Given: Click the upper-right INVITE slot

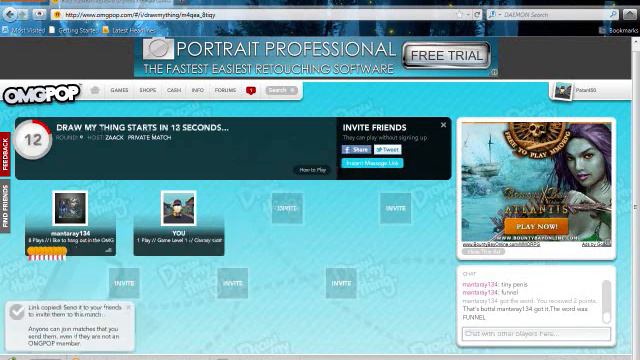Looking at the screenshot, I should pyautogui.click(x=396, y=208).
